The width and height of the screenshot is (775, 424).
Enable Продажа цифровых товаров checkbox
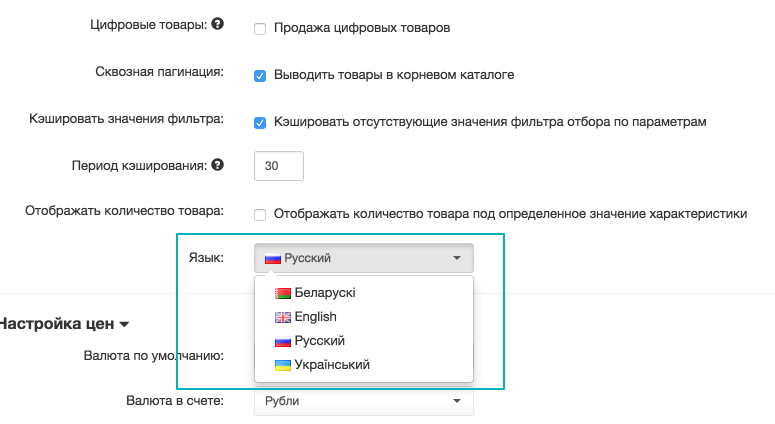260,29
